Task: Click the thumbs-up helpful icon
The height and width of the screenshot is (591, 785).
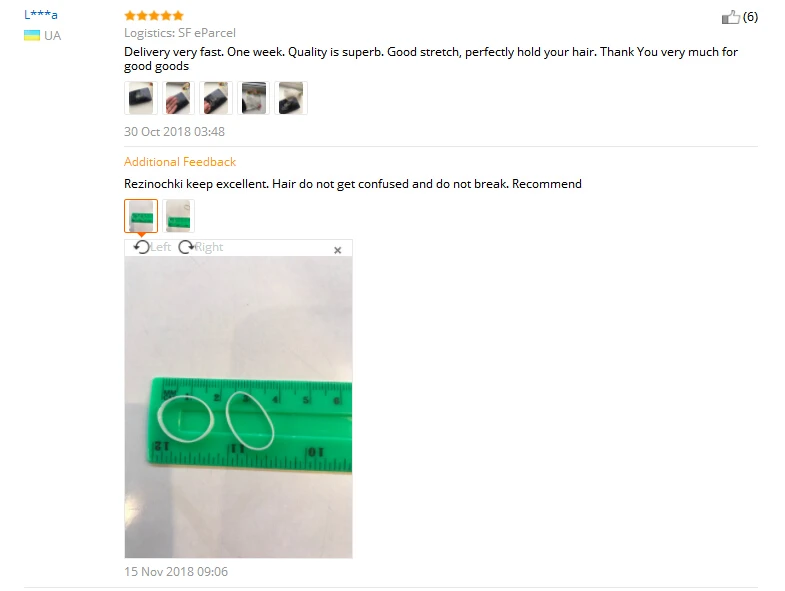Action: click(x=730, y=17)
